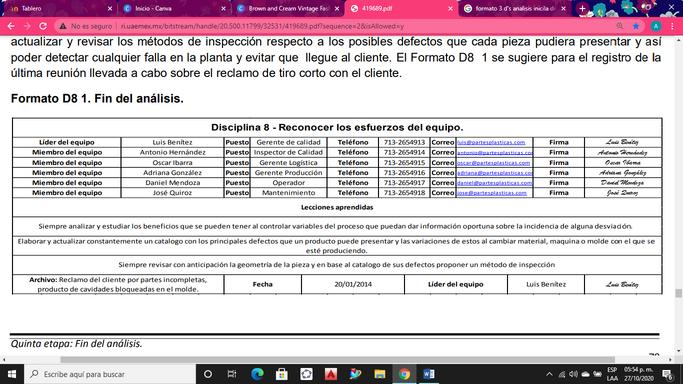
Task: Open the zoom magnifier icon in address bar
Action: (620, 26)
